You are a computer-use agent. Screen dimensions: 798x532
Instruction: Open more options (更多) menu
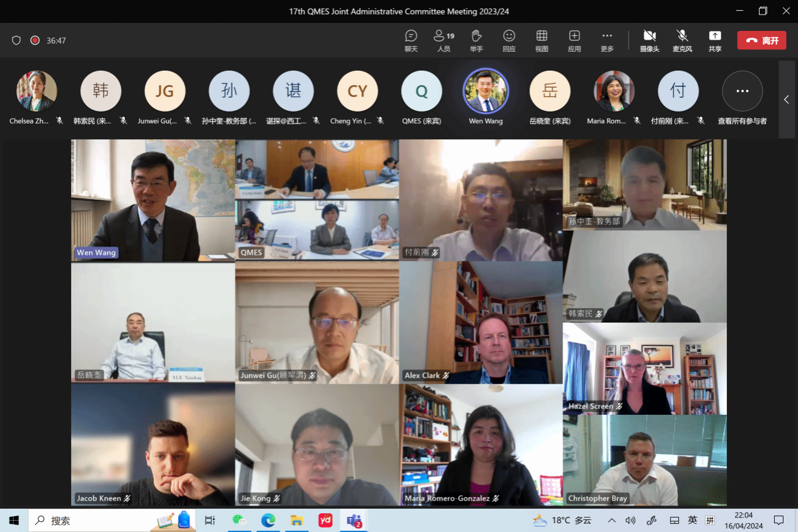(x=607, y=40)
